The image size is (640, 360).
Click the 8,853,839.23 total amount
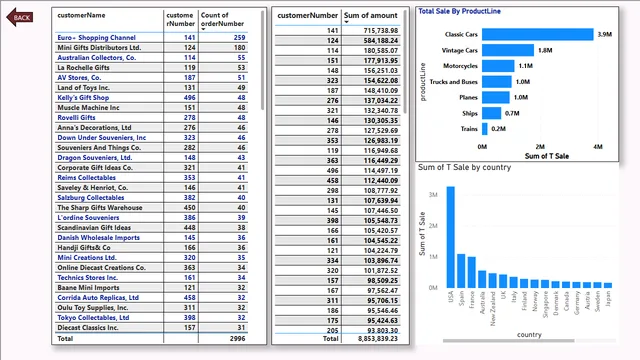click(x=378, y=338)
